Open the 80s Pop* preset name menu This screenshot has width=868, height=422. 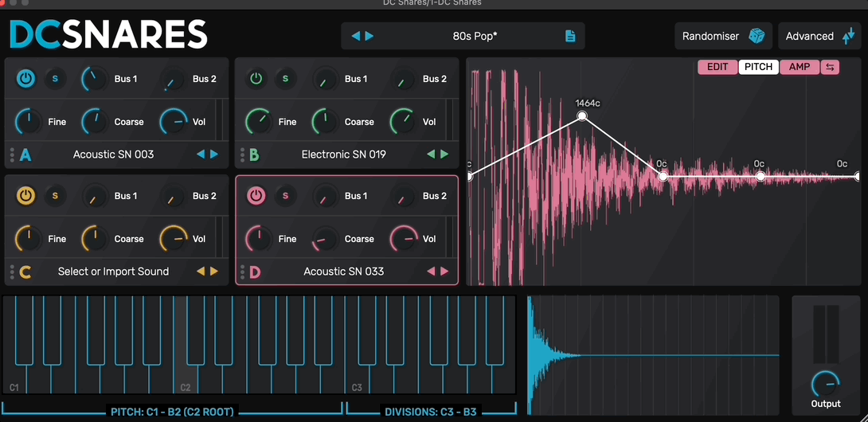pos(475,36)
